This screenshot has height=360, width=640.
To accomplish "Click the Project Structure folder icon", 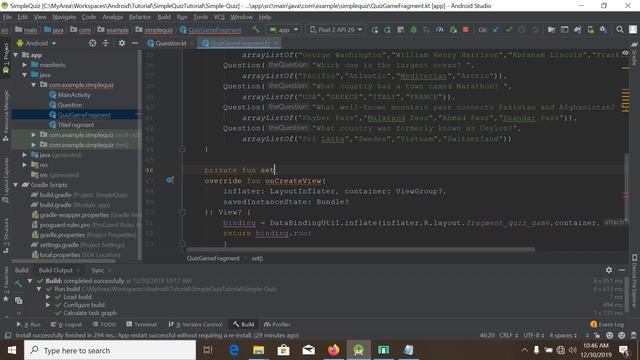I will tap(551, 29).
